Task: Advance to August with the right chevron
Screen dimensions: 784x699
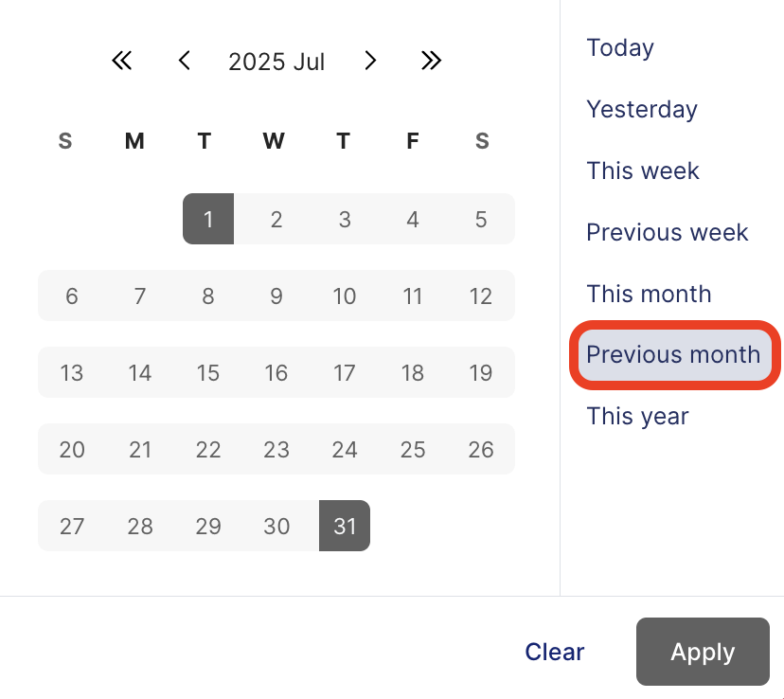Action: (370, 61)
